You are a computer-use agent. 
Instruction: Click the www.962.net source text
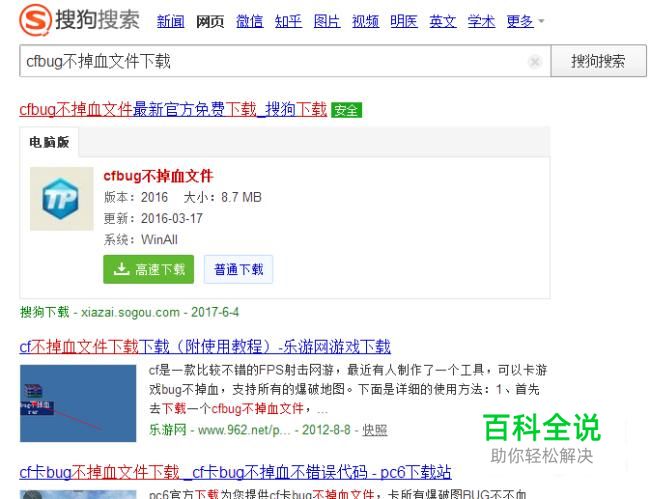point(244,430)
